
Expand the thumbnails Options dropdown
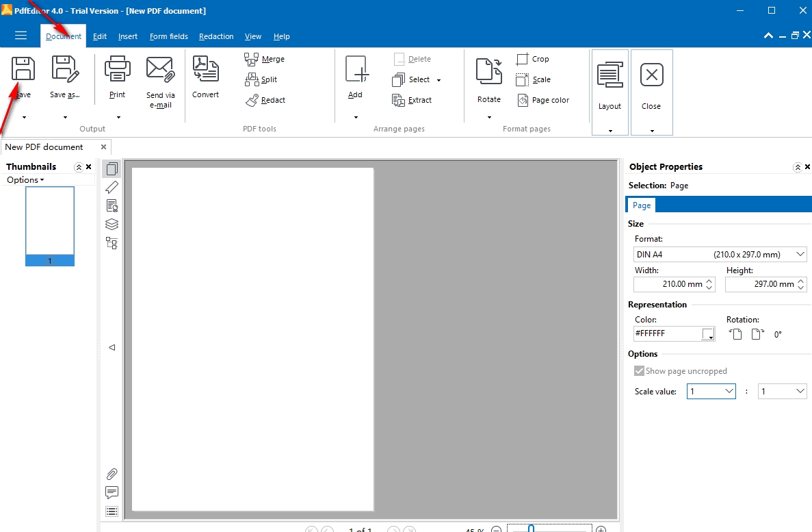[x=25, y=180]
